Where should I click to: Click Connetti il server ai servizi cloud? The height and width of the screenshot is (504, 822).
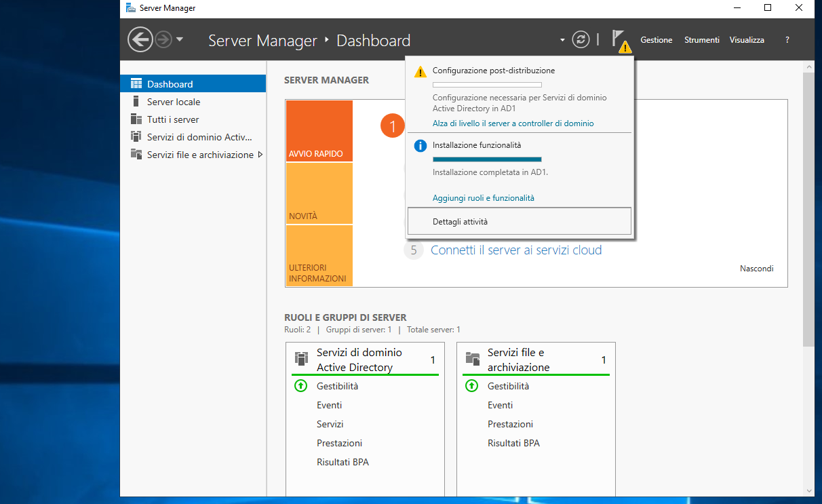click(x=516, y=250)
